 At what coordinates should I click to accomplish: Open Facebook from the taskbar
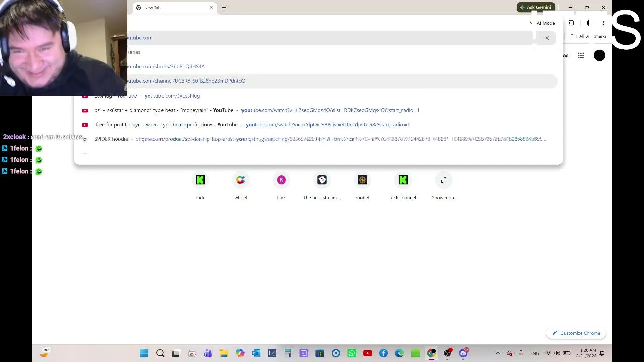coord(383,353)
